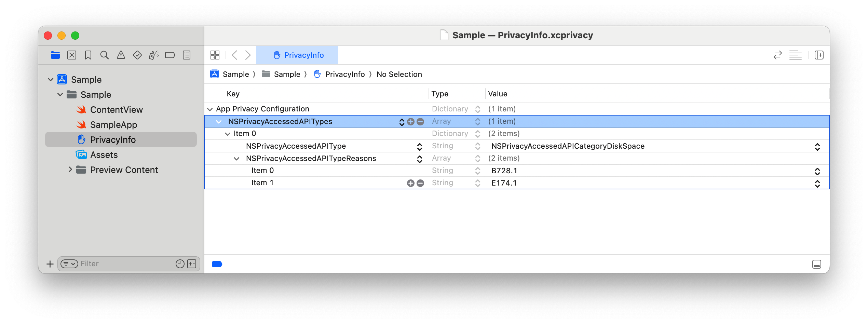Add a new row with the plus button
The width and height of the screenshot is (868, 324).
pyautogui.click(x=411, y=121)
